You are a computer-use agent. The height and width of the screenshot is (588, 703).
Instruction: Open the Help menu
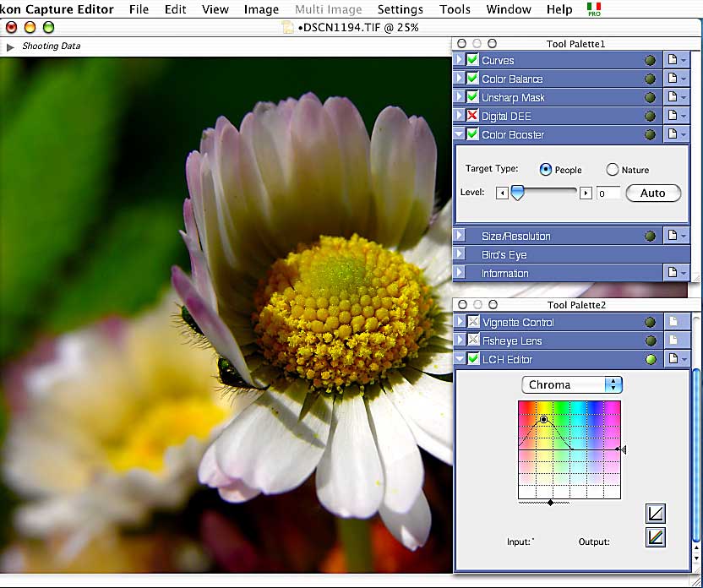(x=559, y=9)
